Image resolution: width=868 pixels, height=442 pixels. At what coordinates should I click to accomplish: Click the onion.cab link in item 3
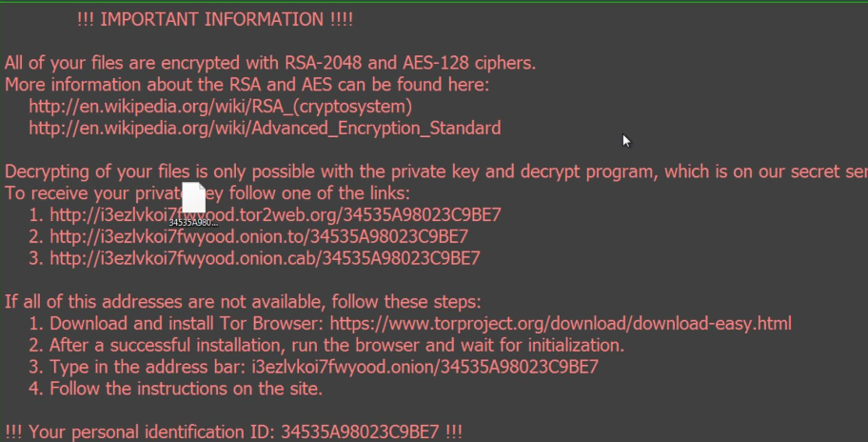click(265, 258)
